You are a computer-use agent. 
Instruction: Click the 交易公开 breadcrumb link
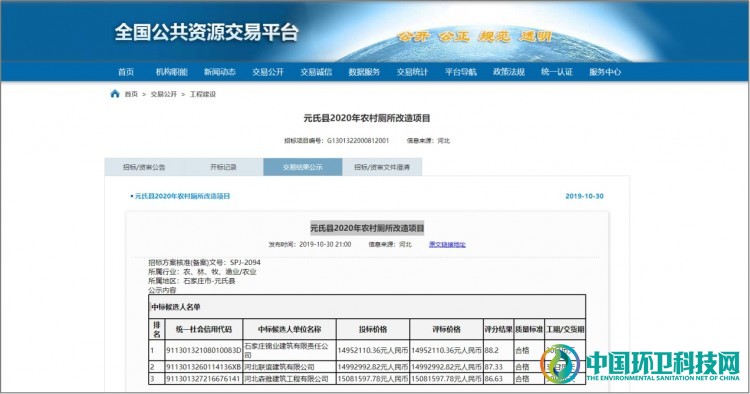tap(164, 94)
